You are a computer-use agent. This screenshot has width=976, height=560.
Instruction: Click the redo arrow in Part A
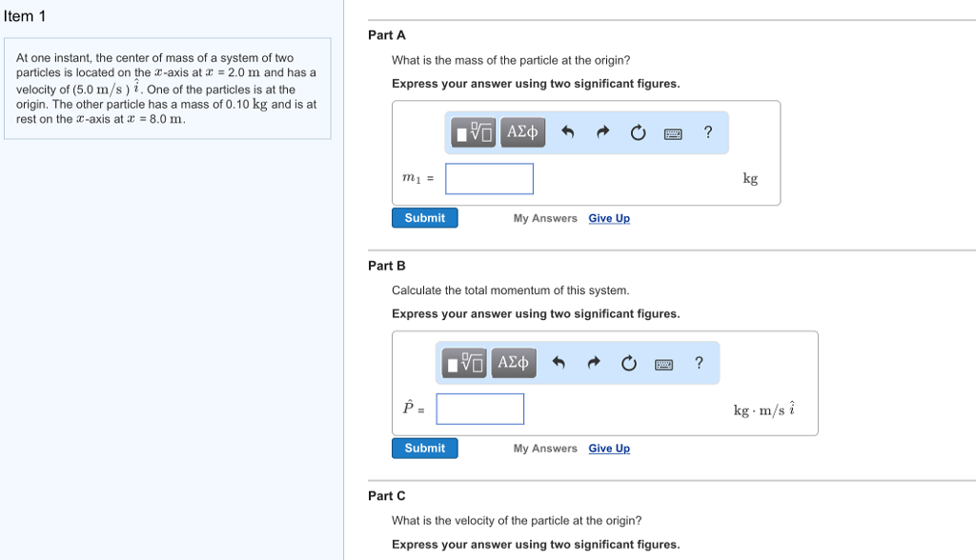(602, 132)
